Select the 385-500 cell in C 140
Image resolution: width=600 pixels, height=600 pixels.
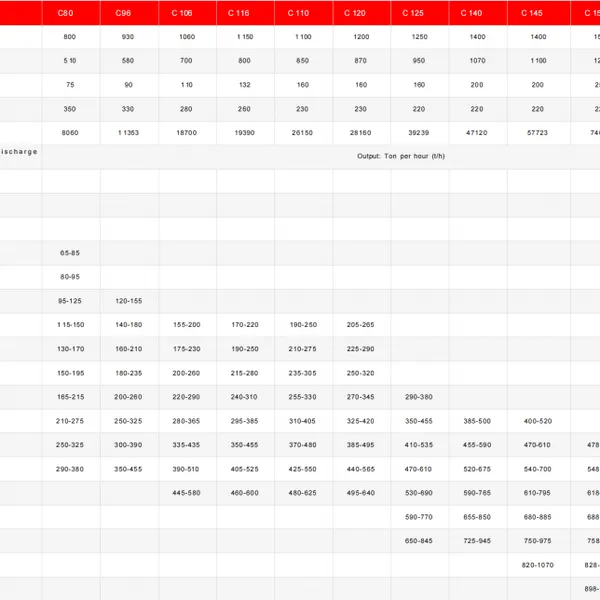pyautogui.click(x=477, y=421)
